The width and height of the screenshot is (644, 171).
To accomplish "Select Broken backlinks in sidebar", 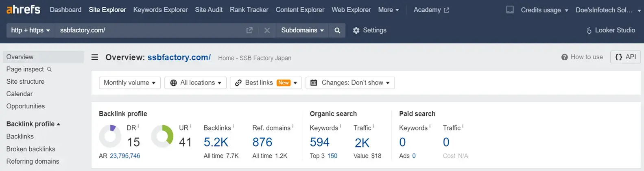I will point(31,149).
